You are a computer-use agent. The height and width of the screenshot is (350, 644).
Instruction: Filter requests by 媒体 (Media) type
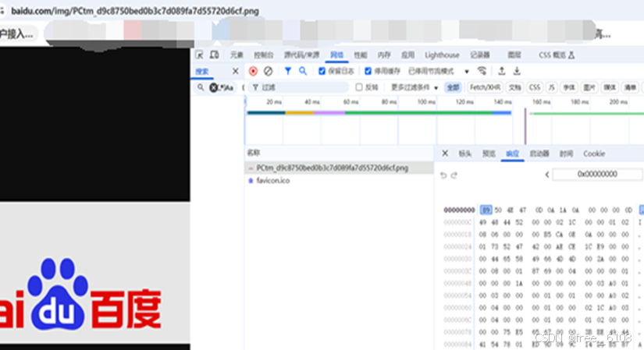(x=610, y=87)
